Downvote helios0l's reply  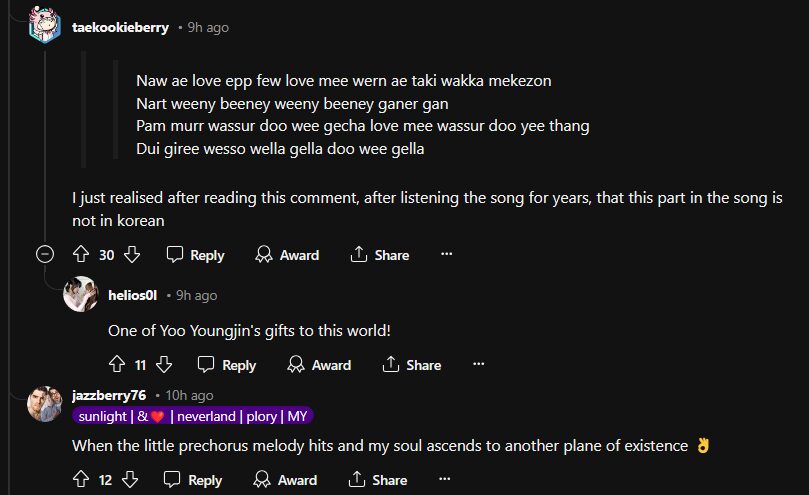(x=164, y=365)
